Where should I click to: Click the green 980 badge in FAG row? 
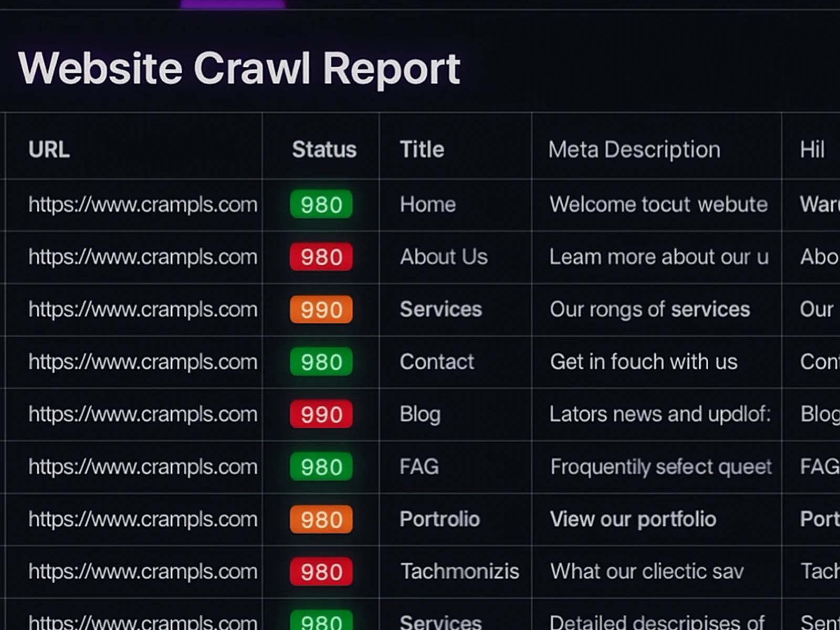[x=321, y=467]
